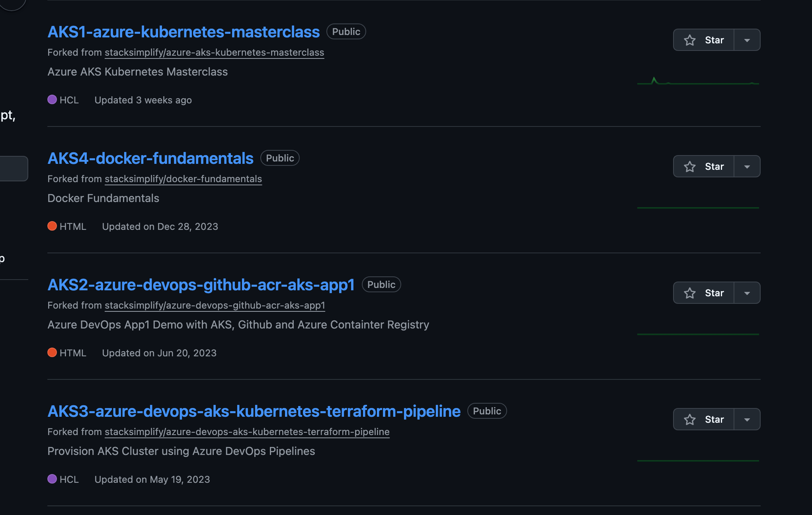The width and height of the screenshot is (812, 515).
Task: Select the 'Docker Fundamentals' description text
Action: point(103,198)
